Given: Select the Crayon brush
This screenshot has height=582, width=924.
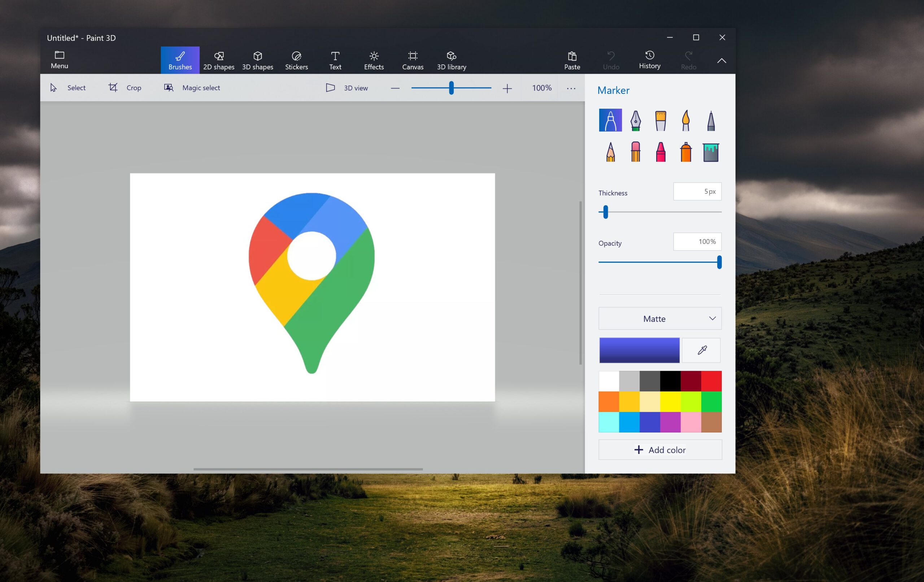Looking at the screenshot, I should 661,152.
